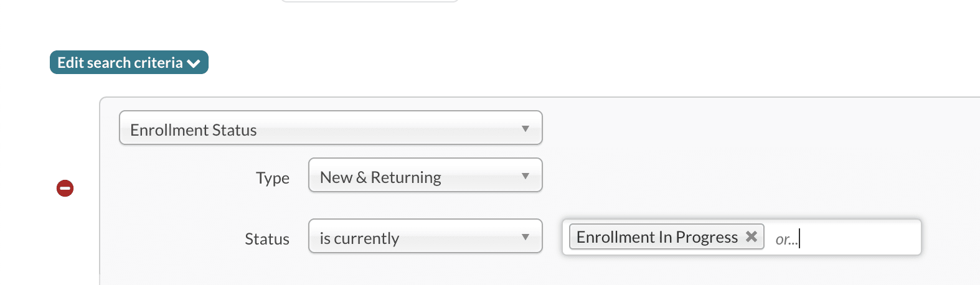
Task: Click the New & Returning text
Action: point(380,177)
